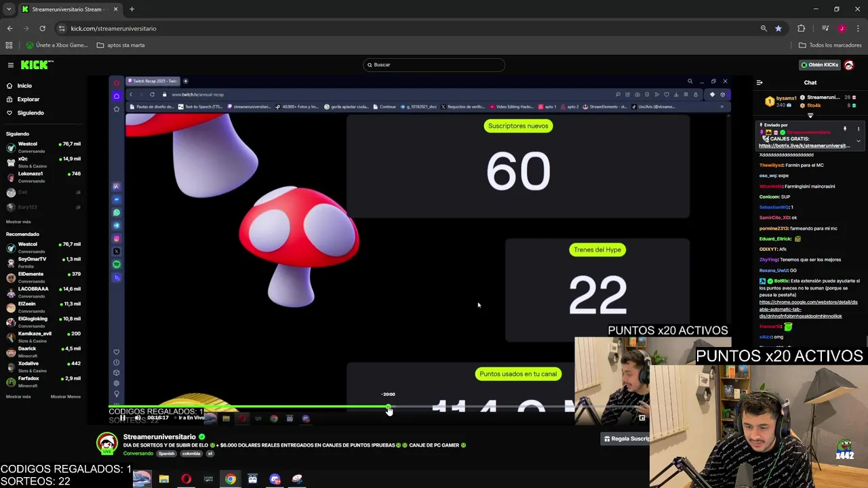Open the Siguiendo page in the sidebar
The height and width of the screenshot is (488, 868).
click(31, 113)
